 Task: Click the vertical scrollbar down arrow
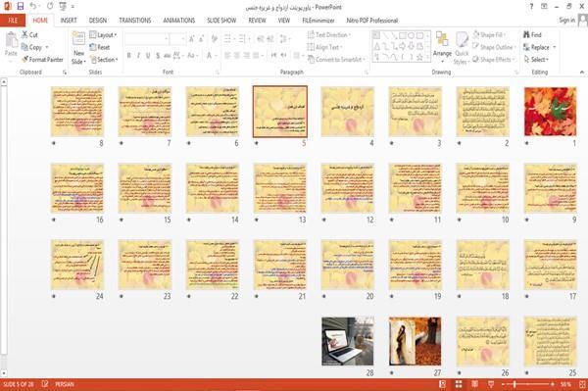pyautogui.click(x=3, y=372)
